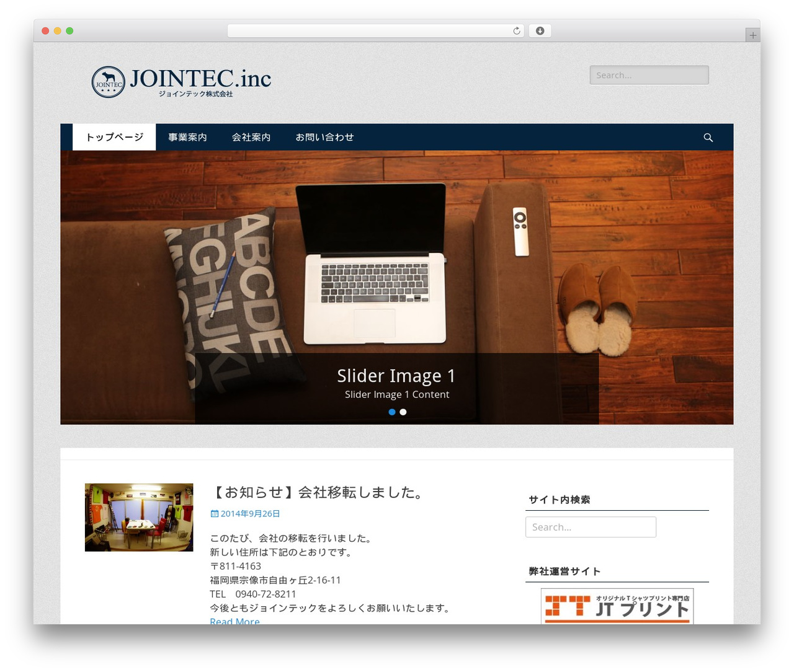Select the first slider dot indicator
This screenshot has width=794, height=672.
(391, 412)
